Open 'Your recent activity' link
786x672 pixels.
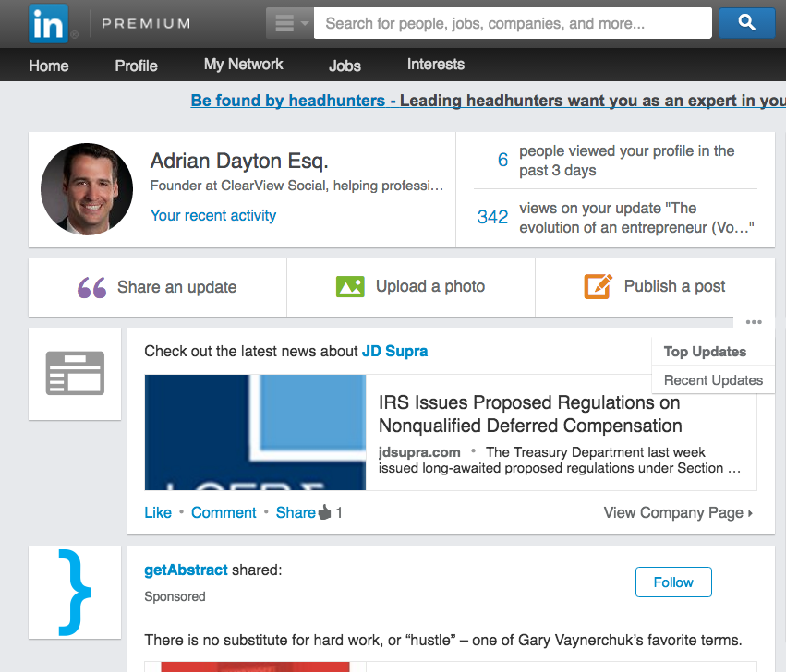tap(213, 215)
